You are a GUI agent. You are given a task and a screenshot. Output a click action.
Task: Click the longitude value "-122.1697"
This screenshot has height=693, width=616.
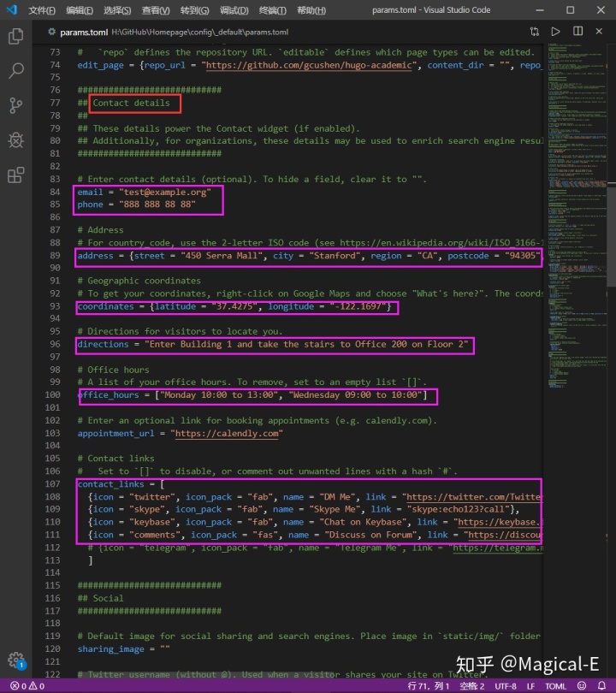pos(358,307)
